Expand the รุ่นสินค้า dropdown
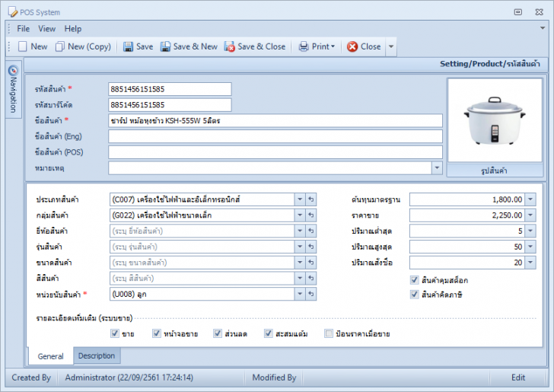 click(300, 247)
